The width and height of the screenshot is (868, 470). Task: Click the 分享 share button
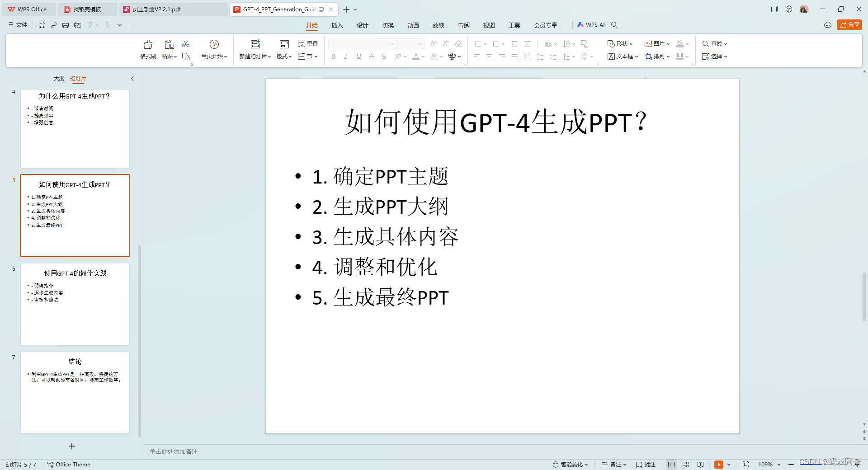pyautogui.click(x=849, y=25)
